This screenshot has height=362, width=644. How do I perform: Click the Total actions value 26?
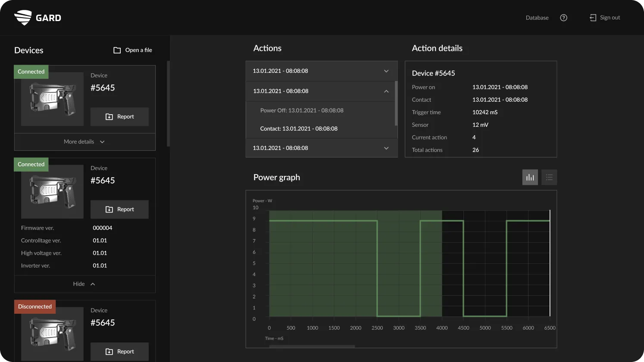475,150
